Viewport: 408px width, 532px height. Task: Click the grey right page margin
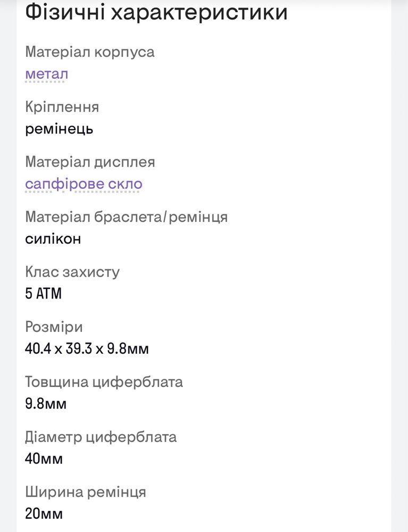click(x=399, y=266)
